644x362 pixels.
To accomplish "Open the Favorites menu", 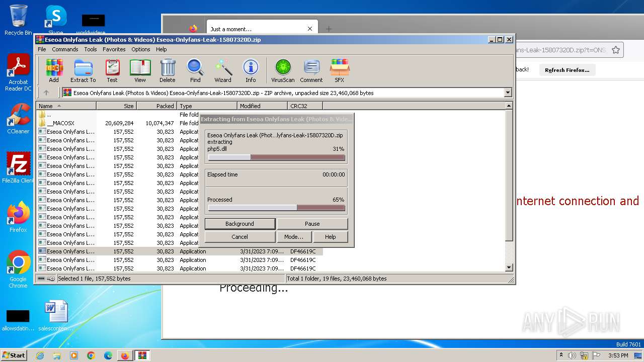I will click(114, 49).
